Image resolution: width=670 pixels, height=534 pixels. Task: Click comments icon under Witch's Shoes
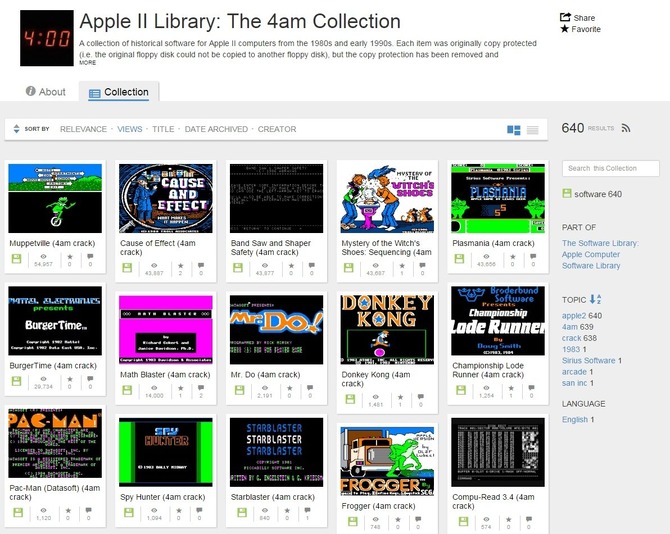click(x=422, y=265)
